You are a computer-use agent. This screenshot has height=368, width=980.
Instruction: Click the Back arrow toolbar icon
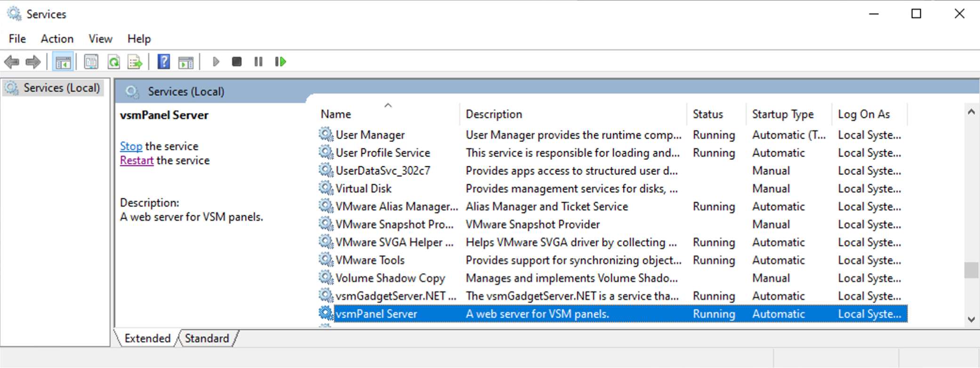coord(12,62)
